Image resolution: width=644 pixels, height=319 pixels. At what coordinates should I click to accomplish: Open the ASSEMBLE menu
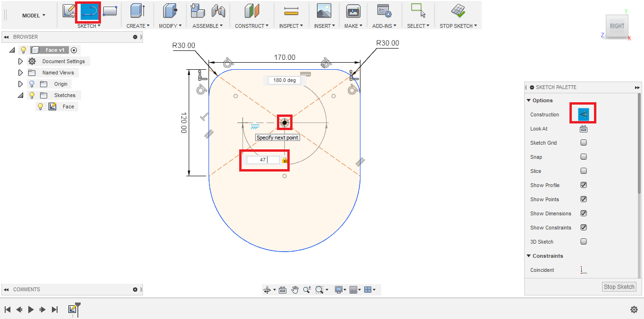coord(208,26)
